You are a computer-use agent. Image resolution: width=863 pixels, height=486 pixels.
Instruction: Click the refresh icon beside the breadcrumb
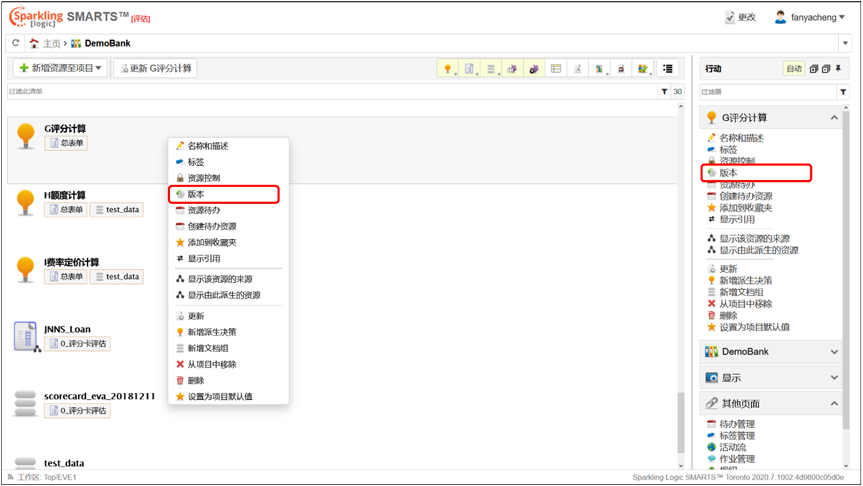click(15, 44)
